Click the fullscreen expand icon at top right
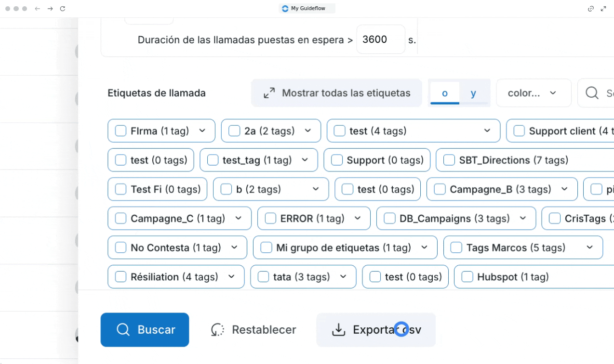Viewport: 614px width, 364px height. [603, 9]
